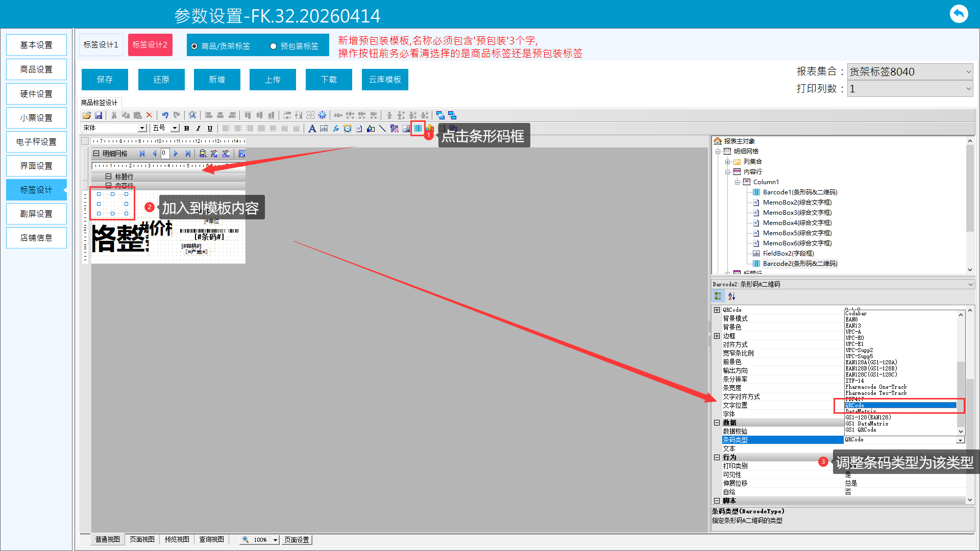Select 商品/货架标签 radio option

194,46
